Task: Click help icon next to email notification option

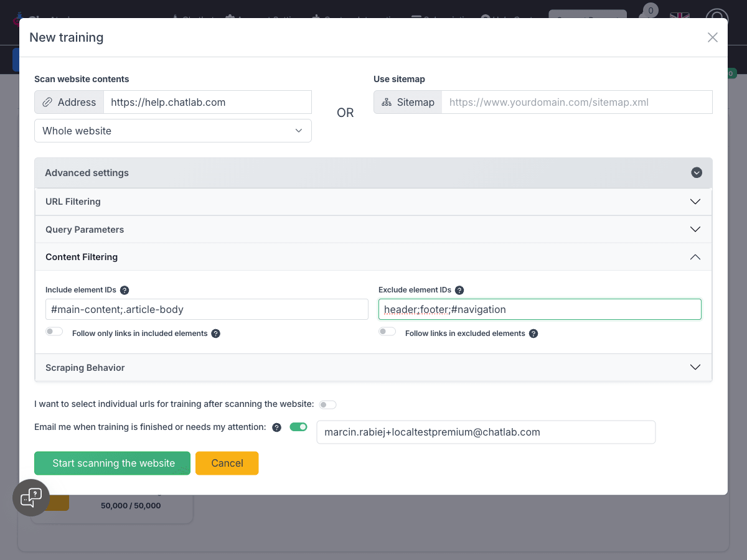Action: point(277,427)
